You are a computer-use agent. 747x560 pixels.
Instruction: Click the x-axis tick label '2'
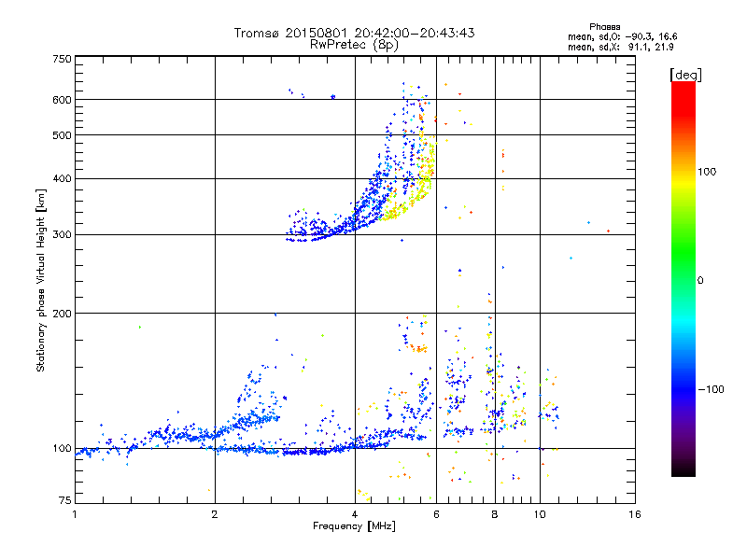point(215,514)
